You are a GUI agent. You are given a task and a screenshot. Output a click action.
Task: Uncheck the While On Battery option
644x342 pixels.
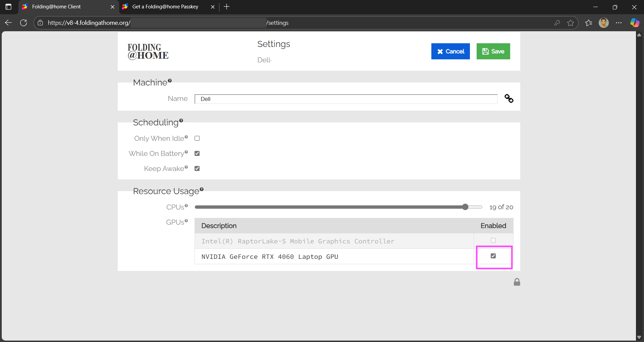[x=197, y=154]
